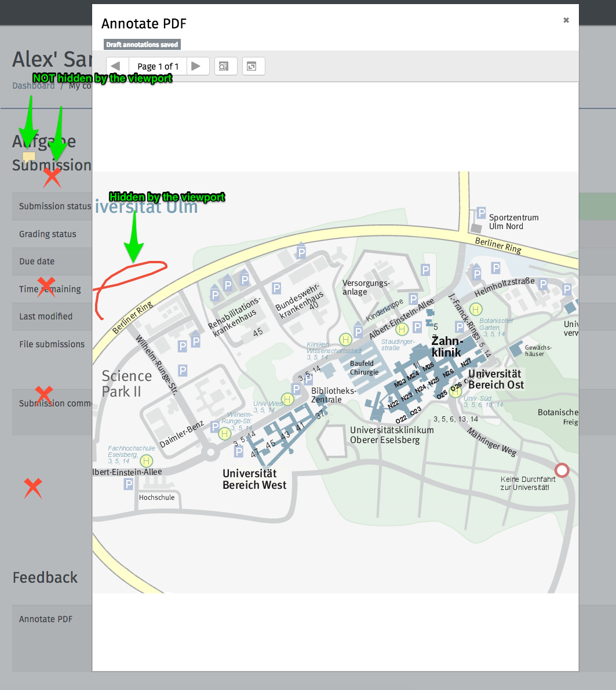Click 'Zahnklinik' label on the map

447,347
